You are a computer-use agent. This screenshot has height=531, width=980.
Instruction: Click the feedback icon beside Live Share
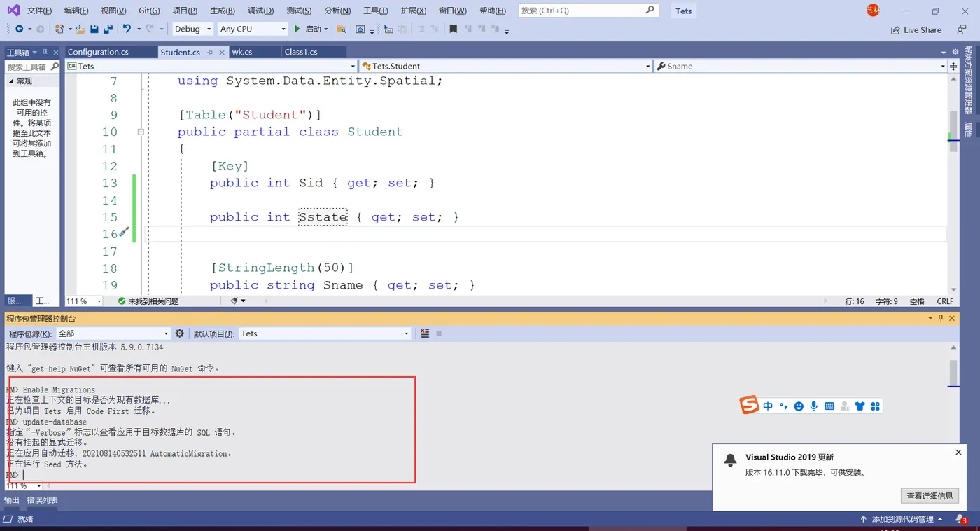[x=962, y=29]
